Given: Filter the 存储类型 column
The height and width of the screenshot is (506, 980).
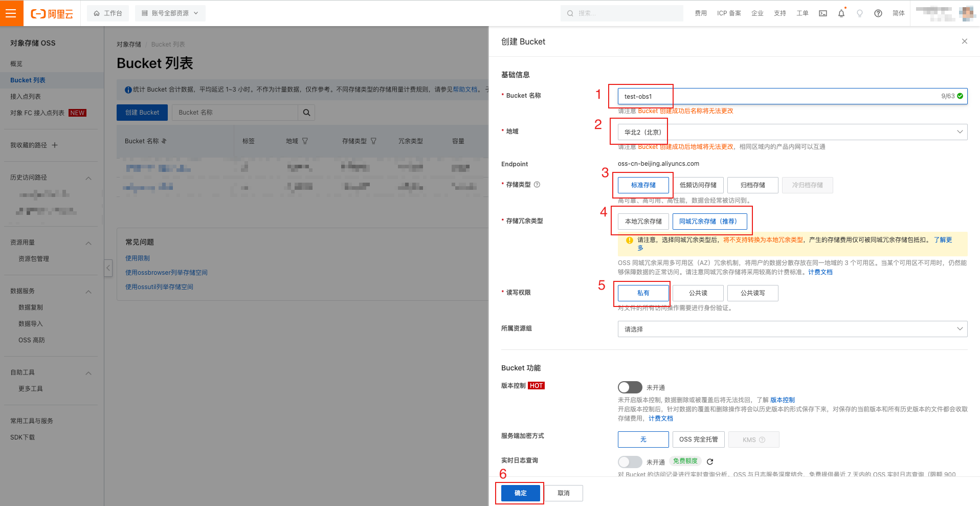Looking at the screenshot, I should 373,141.
